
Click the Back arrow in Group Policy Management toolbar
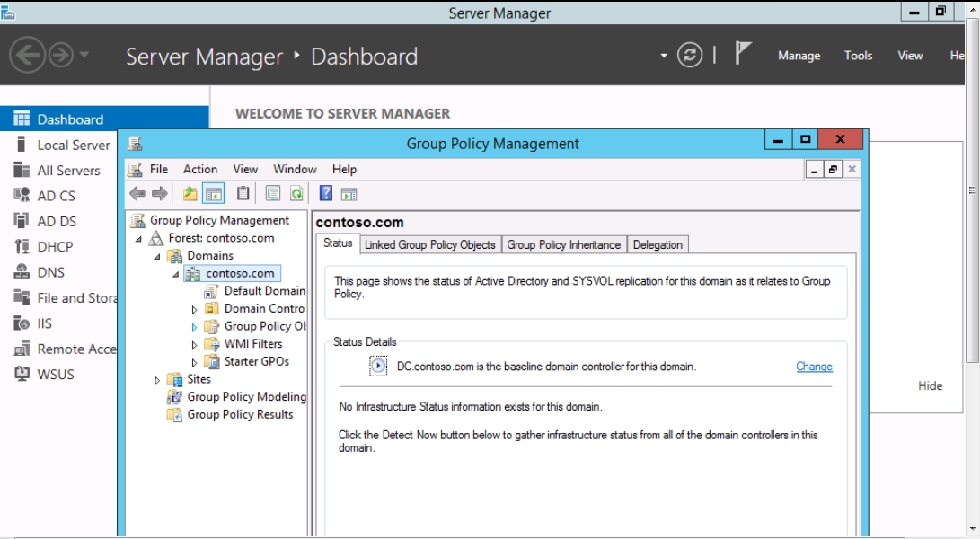(x=137, y=194)
